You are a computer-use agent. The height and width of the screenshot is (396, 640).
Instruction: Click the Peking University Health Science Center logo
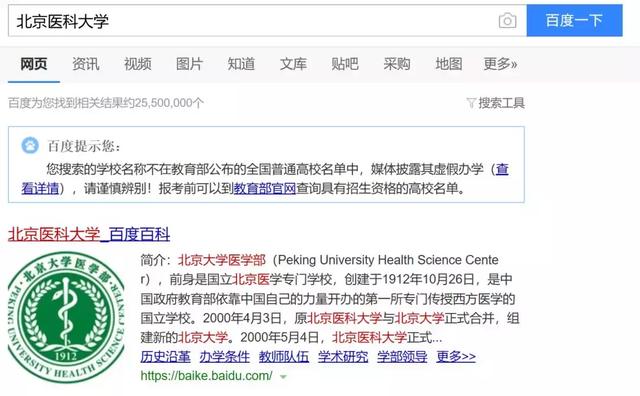pos(66,317)
